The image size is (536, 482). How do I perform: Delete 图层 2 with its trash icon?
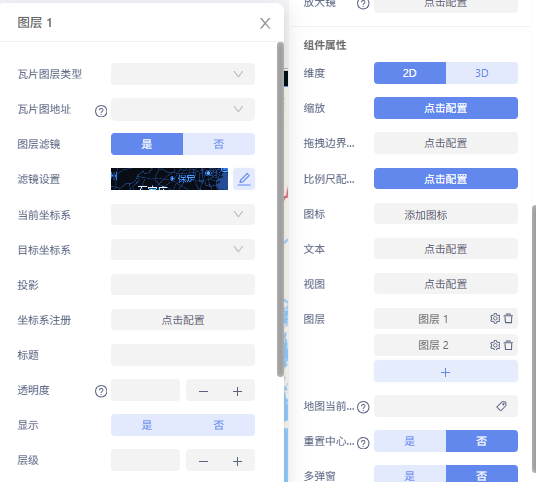[x=508, y=345]
